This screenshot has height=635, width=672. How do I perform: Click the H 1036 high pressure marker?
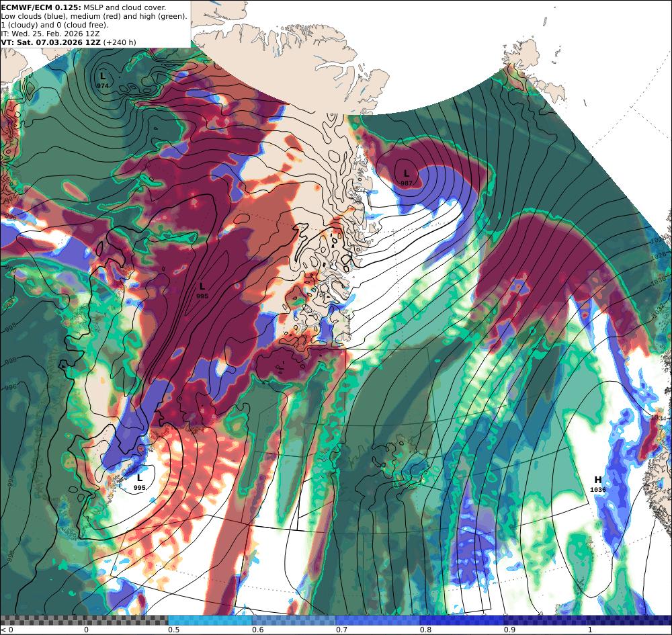[x=598, y=484]
